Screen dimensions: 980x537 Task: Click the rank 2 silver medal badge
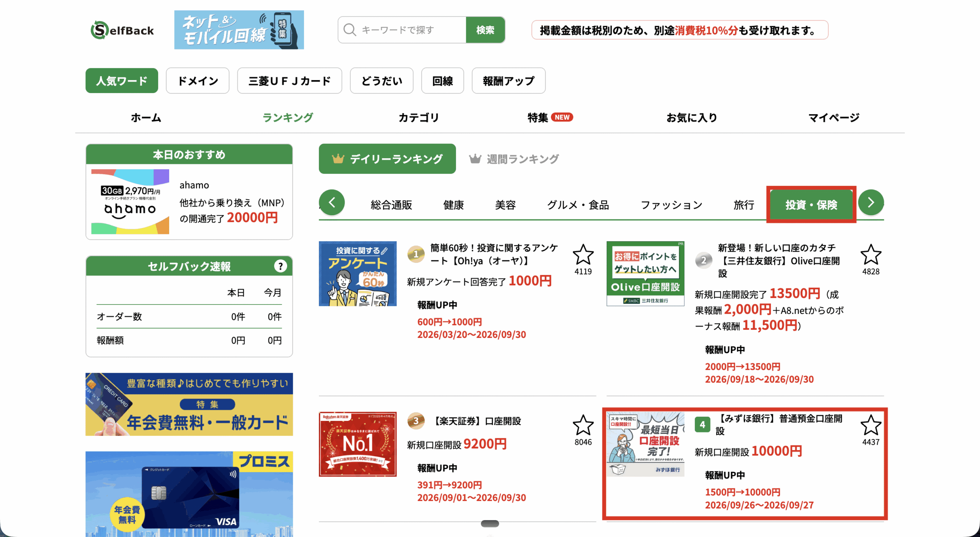click(704, 260)
